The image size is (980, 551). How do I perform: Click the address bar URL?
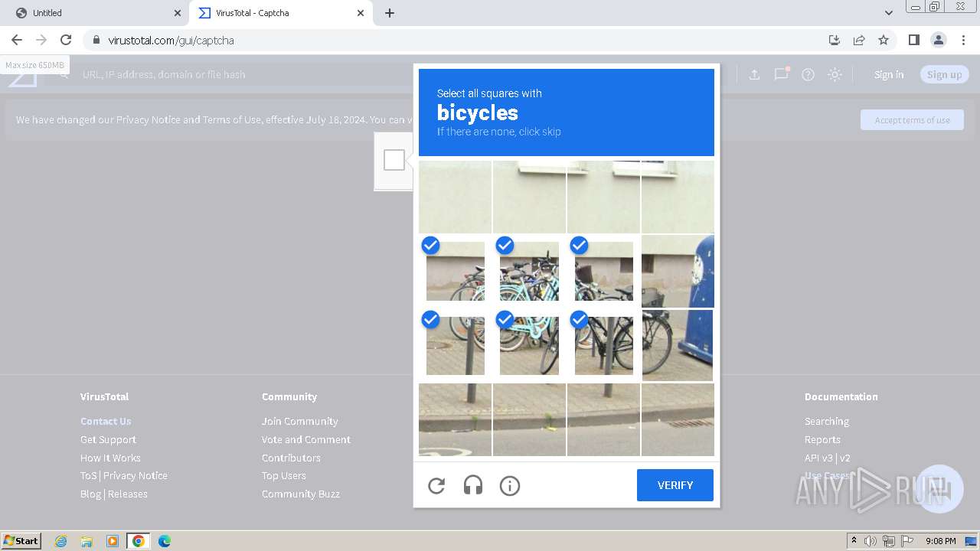coord(171,40)
